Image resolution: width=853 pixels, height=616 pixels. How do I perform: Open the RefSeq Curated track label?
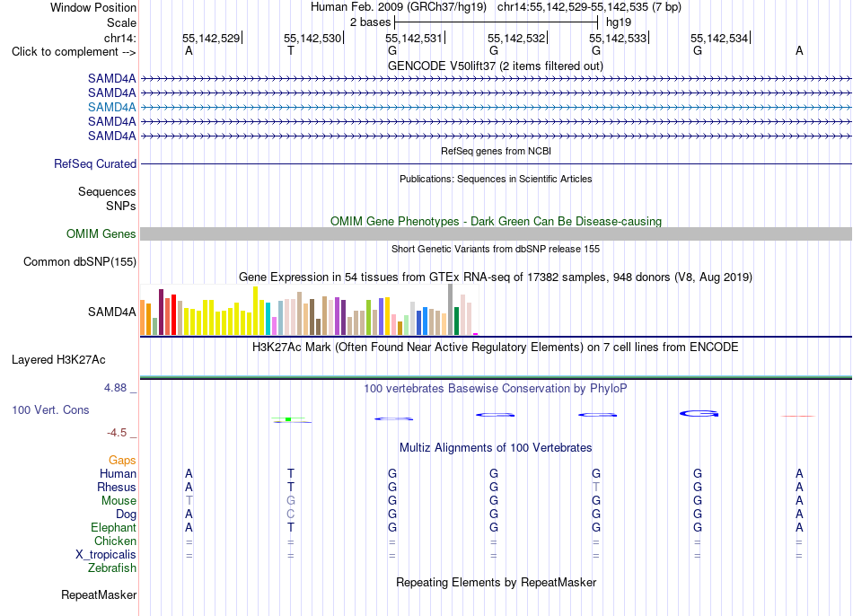(x=95, y=163)
